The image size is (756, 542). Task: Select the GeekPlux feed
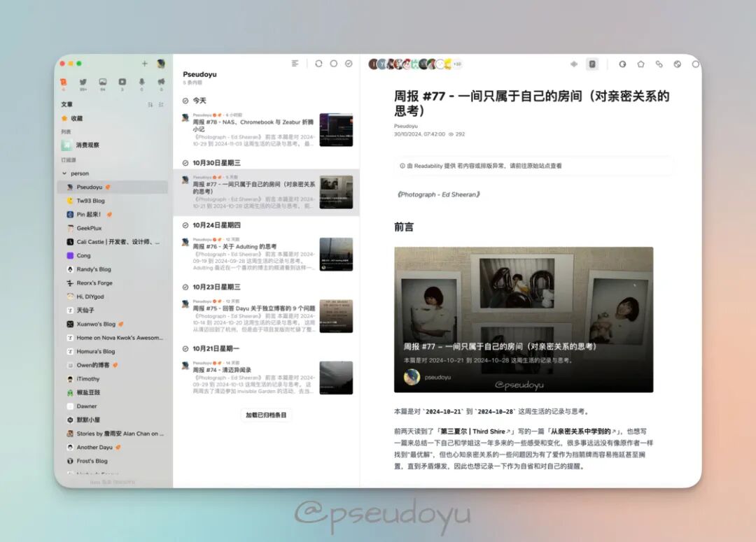click(x=113, y=229)
